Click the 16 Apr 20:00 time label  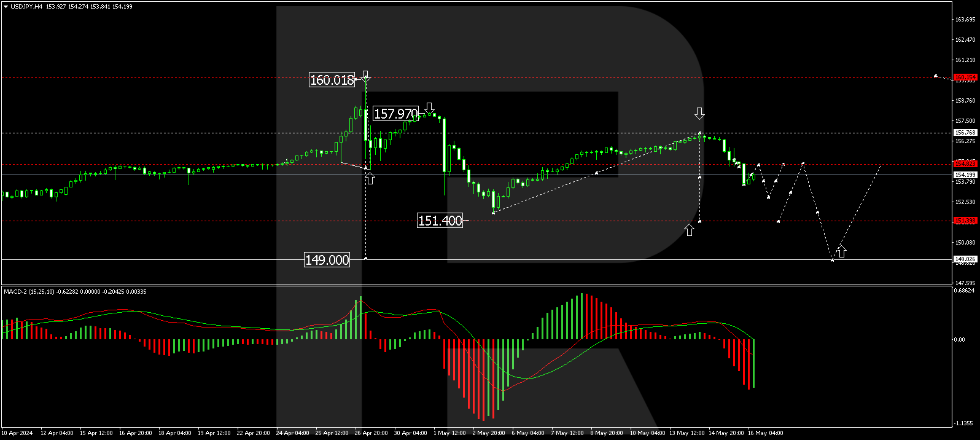coord(135,433)
